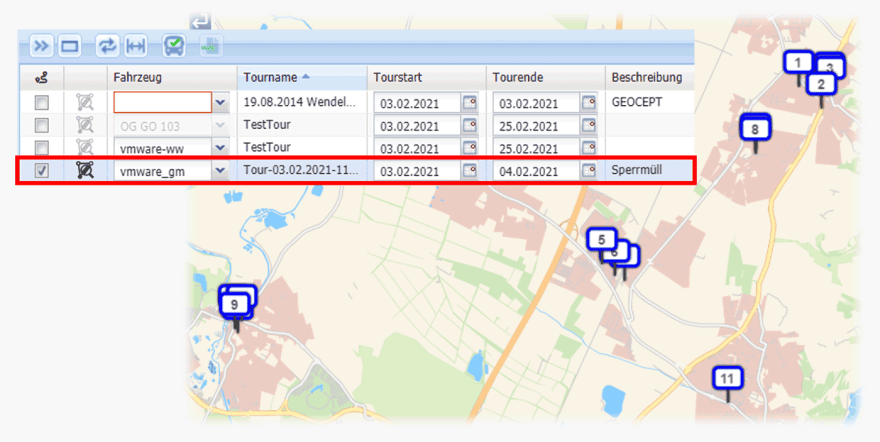Screen dimensions: 880x442
Task: Open the Tourstart calendar in the OG GO 103 row
Action: [x=470, y=125]
